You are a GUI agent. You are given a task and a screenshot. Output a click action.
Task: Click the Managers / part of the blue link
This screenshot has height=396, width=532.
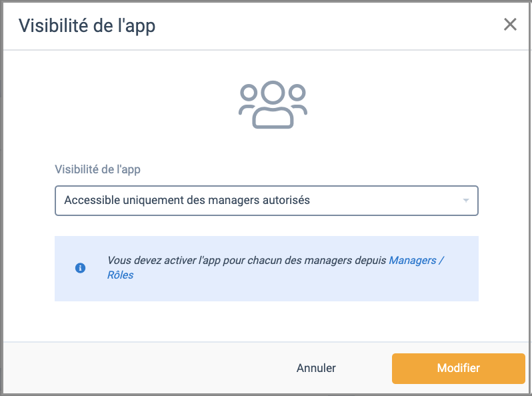416,260
